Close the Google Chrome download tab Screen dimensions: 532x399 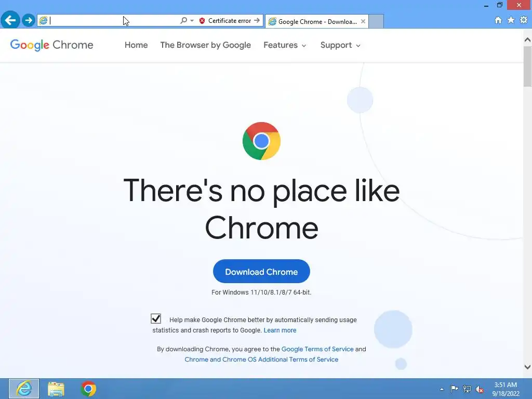pyautogui.click(x=363, y=21)
